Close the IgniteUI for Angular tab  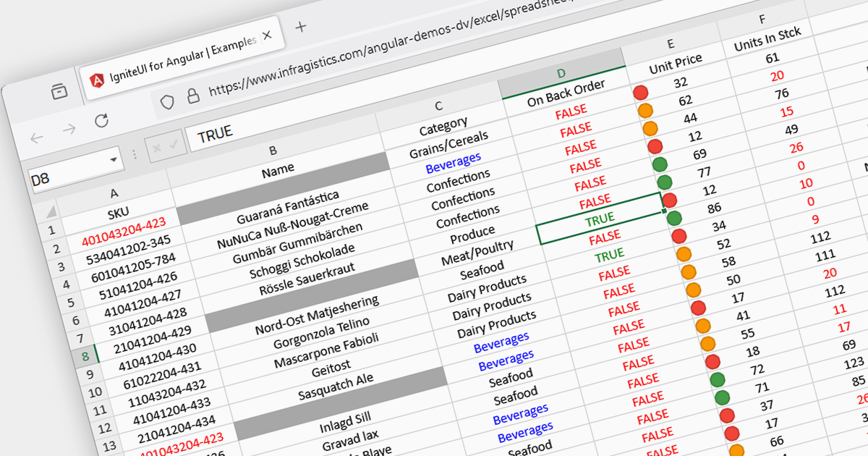267,35
